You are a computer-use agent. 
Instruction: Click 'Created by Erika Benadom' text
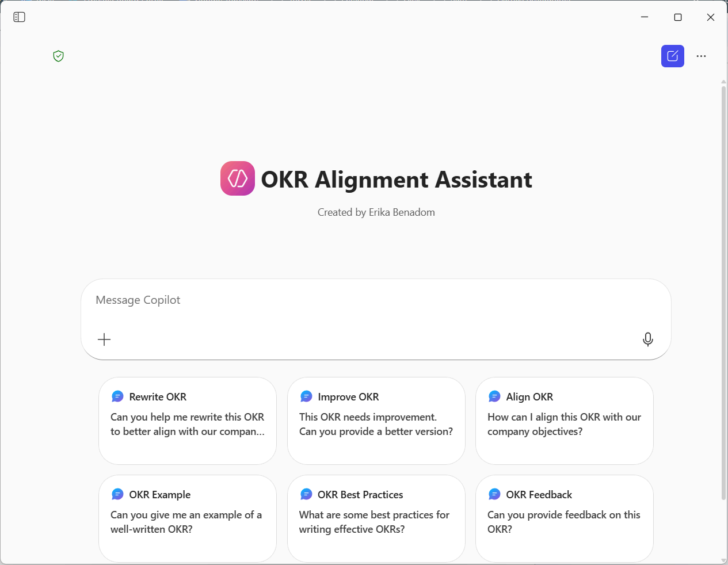376,212
